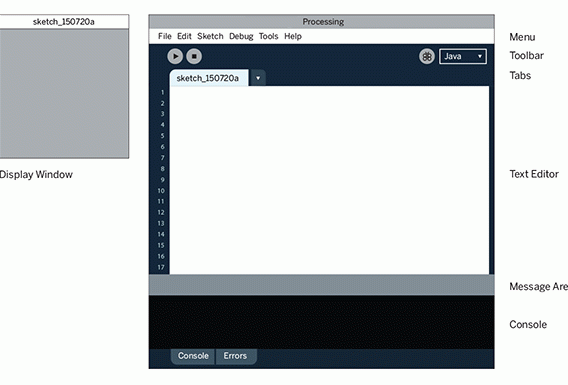Run the sketch with the Play button

175,57
